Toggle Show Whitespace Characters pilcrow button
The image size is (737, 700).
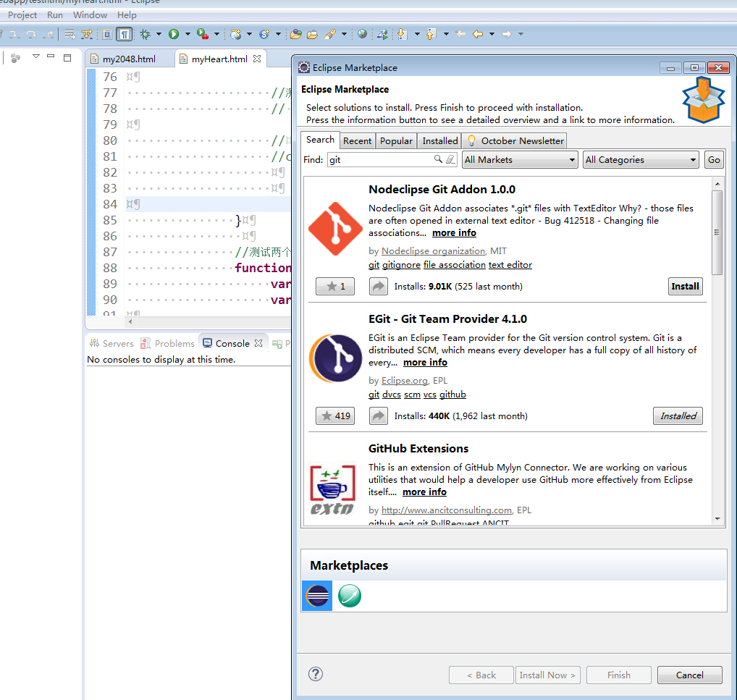[124, 34]
